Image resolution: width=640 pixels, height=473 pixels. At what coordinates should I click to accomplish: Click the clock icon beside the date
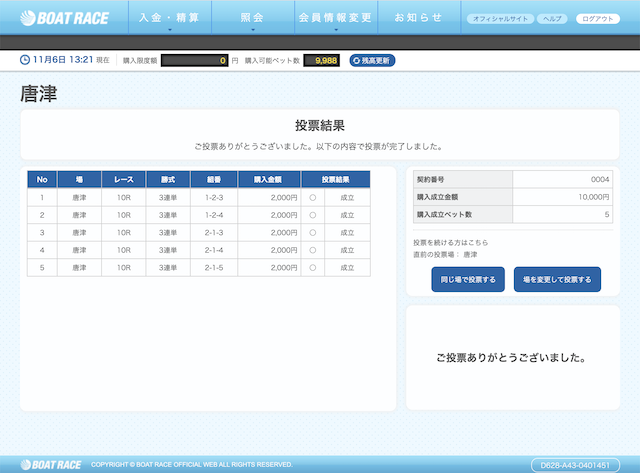pos(25,61)
